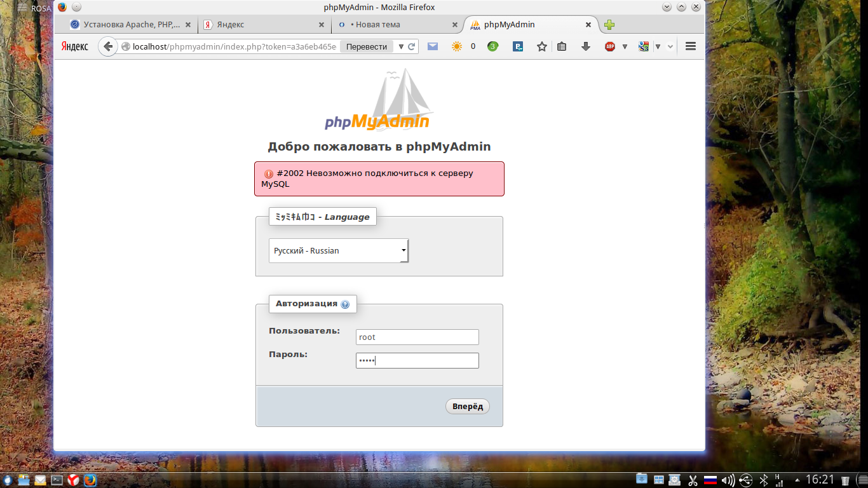Screen dimensions: 868x488
Task: Click the Bluetooth tray icon
Action: click(764, 480)
